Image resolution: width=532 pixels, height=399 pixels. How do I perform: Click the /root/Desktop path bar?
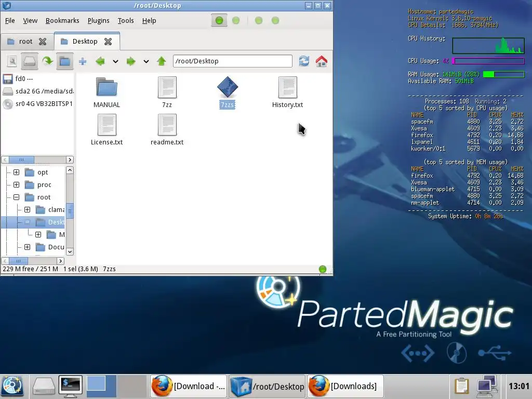click(232, 61)
